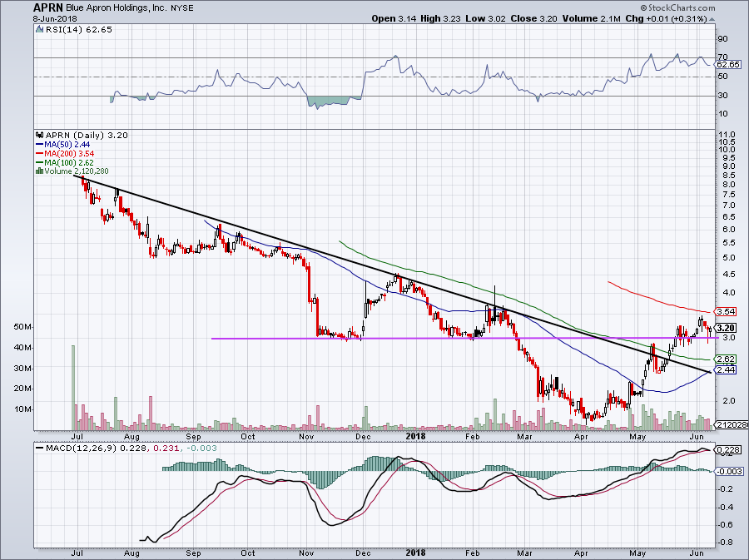Click the -0.003 histogram value tag on right
Viewport: 749px width, 560px height.
point(729,471)
